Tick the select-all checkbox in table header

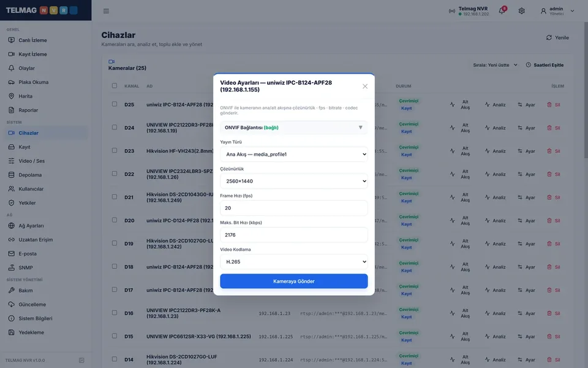coord(115,86)
